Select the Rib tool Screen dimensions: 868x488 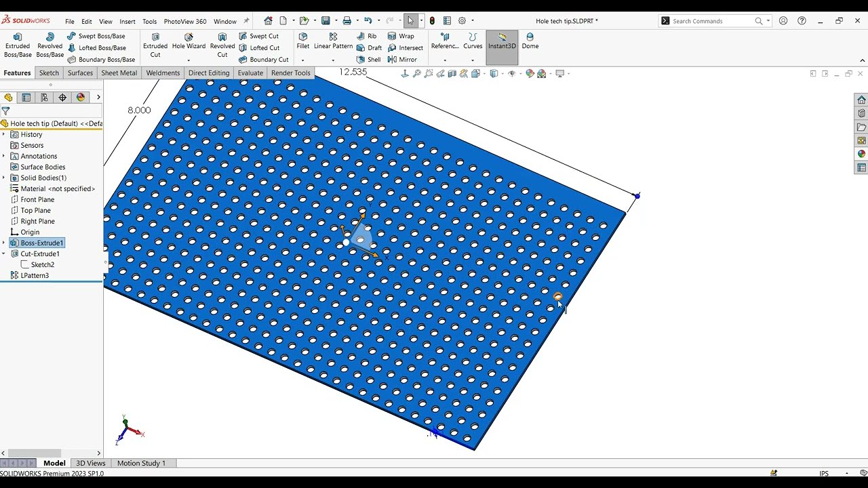click(366, 36)
